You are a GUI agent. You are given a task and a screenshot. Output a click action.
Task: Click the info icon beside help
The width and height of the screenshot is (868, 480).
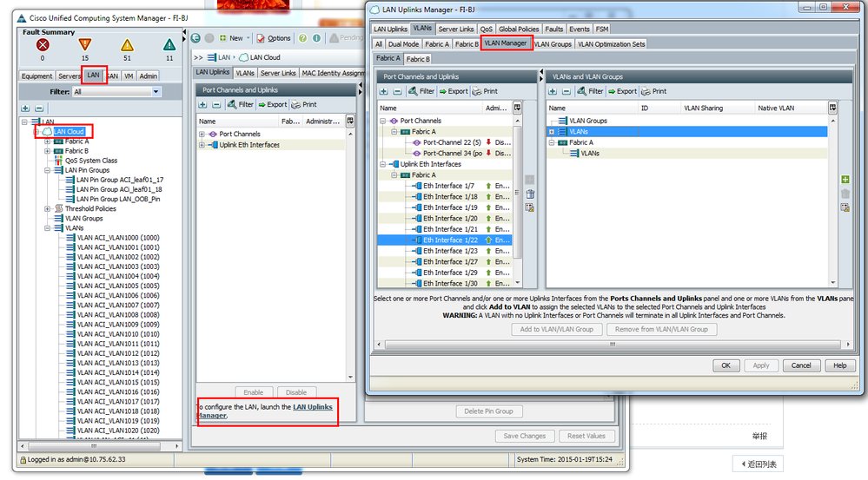pyautogui.click(x=316, y=38)
